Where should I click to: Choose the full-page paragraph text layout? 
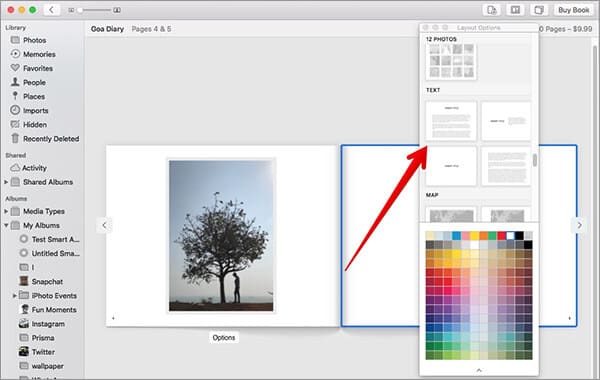coord(506,166)
